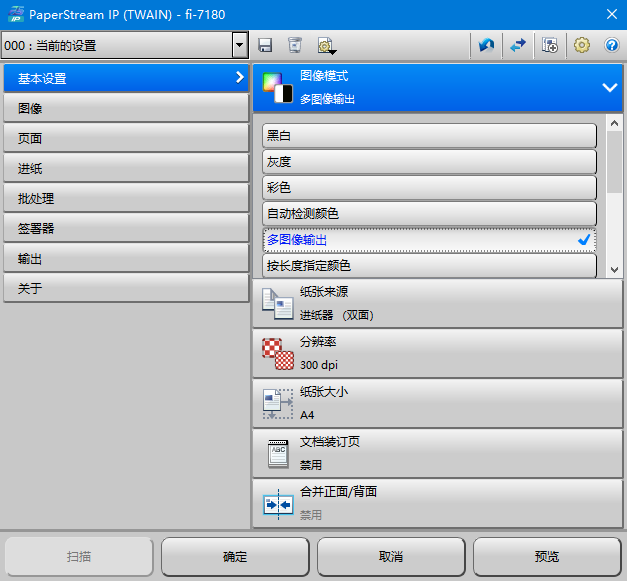
Task: Click the 预览 button
Action: tap(547, 557)
